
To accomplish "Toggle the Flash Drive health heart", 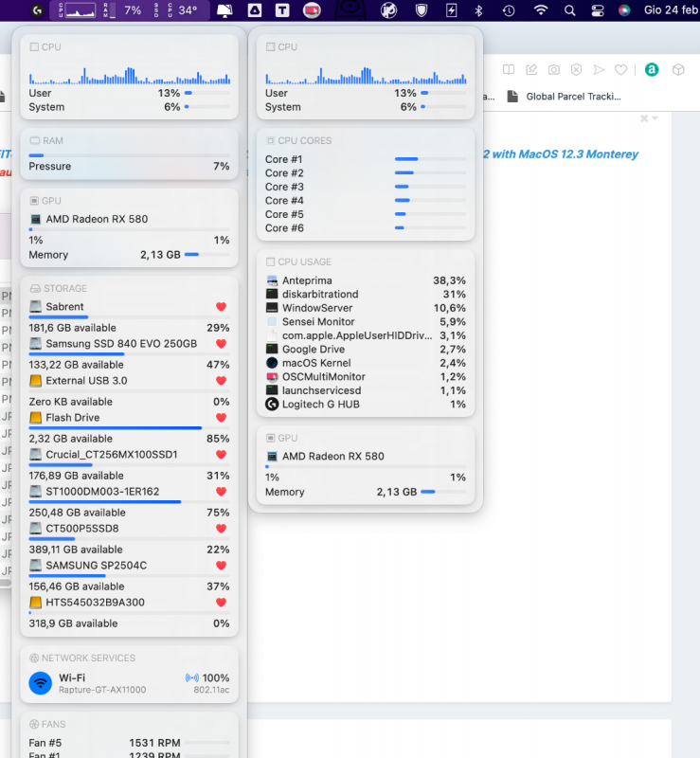I will click(221, 418).
